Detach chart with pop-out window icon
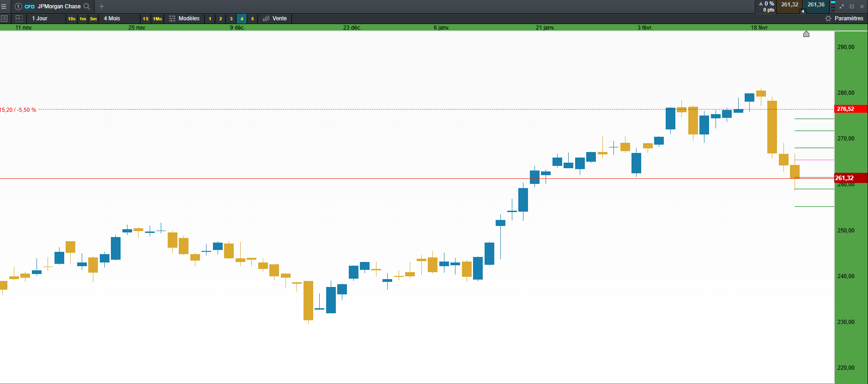868x384 pixels. pyautogui.click(x=852, y=6)
